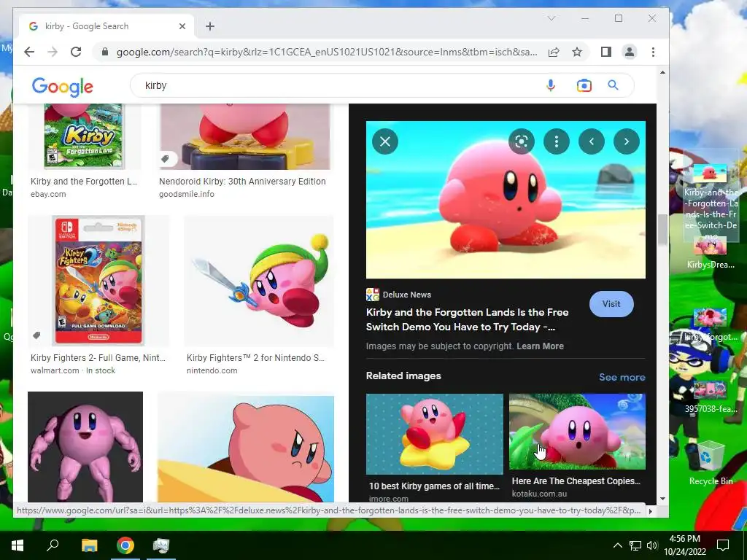Open Chrome side panel
747x560 pixels.
coord(606,52)
